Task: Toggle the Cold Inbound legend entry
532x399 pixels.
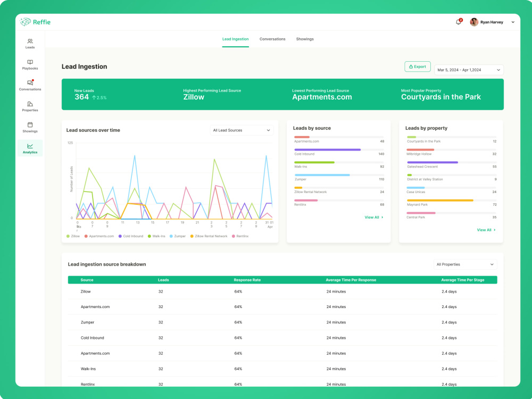Action: (x=131, y=236)
